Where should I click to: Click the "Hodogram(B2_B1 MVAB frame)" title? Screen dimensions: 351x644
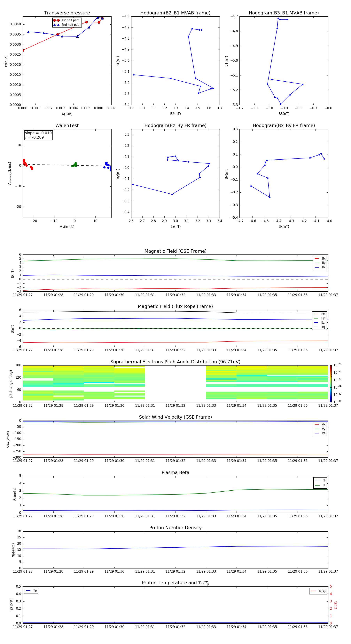pyautogui.click(x=175, y=13)
